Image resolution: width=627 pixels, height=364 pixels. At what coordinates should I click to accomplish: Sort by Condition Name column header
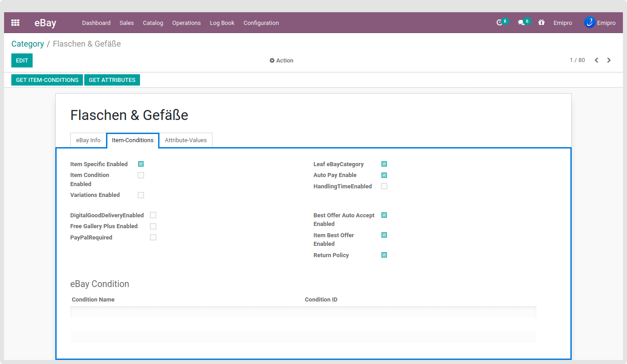[x=93, y=300]
